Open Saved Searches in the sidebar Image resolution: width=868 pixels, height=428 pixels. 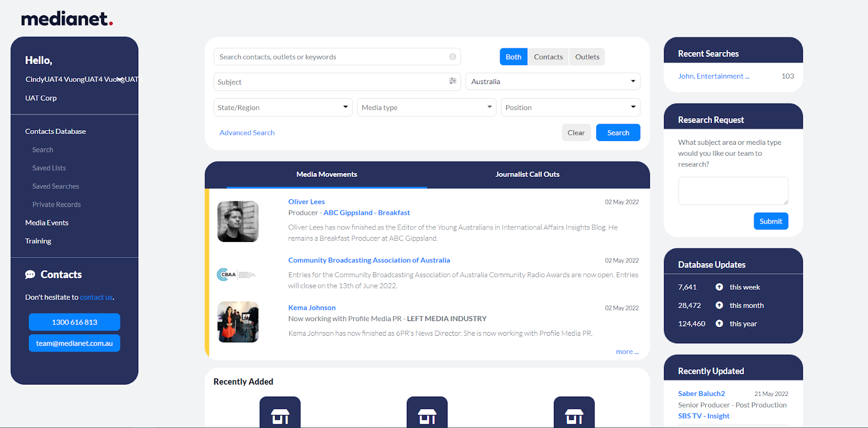(56, 186)
